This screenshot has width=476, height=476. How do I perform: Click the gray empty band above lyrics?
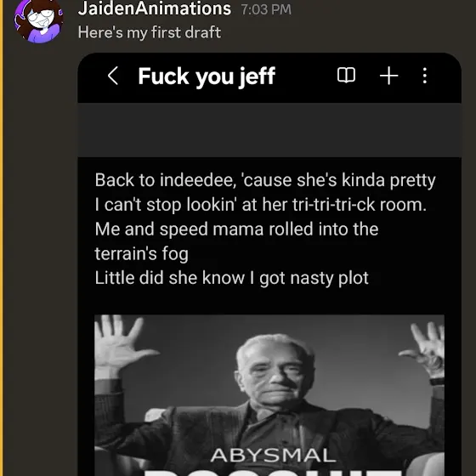269,130
